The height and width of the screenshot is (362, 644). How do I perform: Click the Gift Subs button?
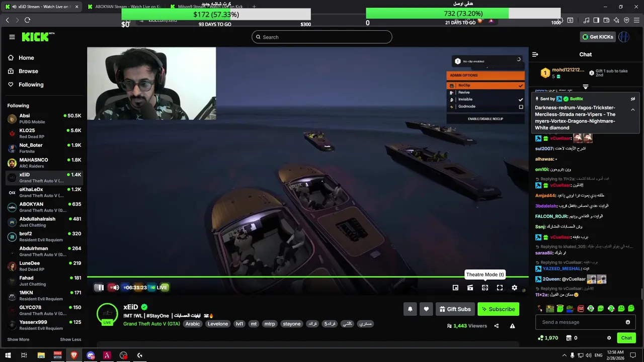(x=455, y=309)
